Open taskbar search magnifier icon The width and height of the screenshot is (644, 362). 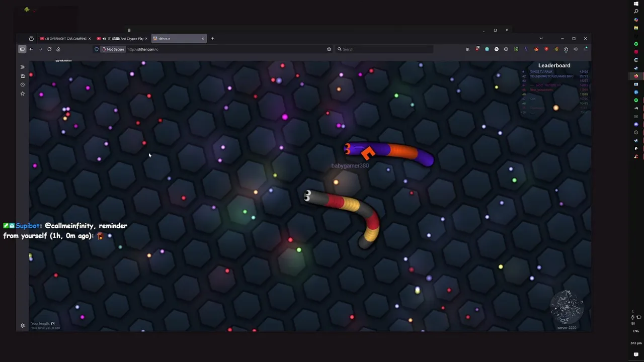(636, 11)
